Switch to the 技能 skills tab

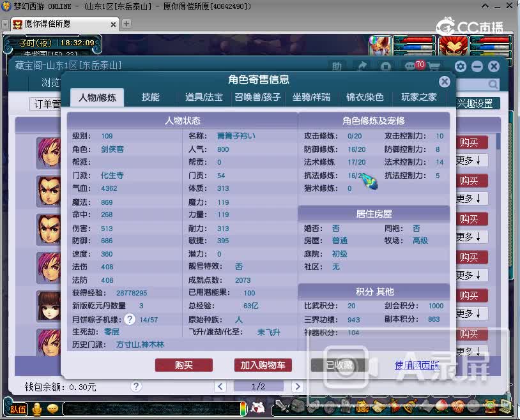pyautogui.click(x=150, y=97)
